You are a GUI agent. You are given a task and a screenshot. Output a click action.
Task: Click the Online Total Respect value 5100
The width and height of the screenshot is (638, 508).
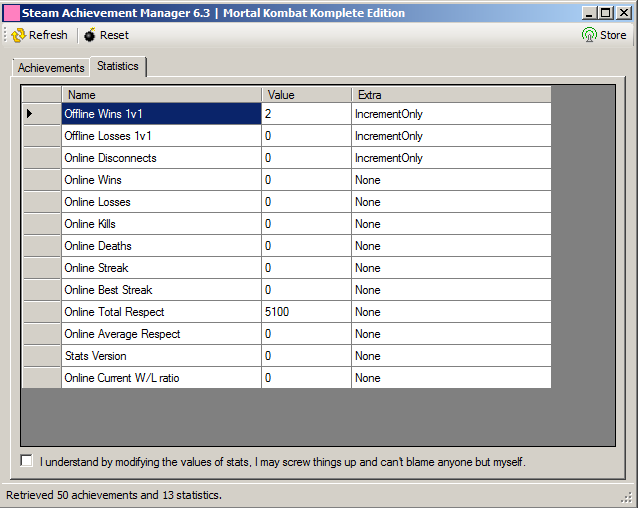tap(306, 312)
